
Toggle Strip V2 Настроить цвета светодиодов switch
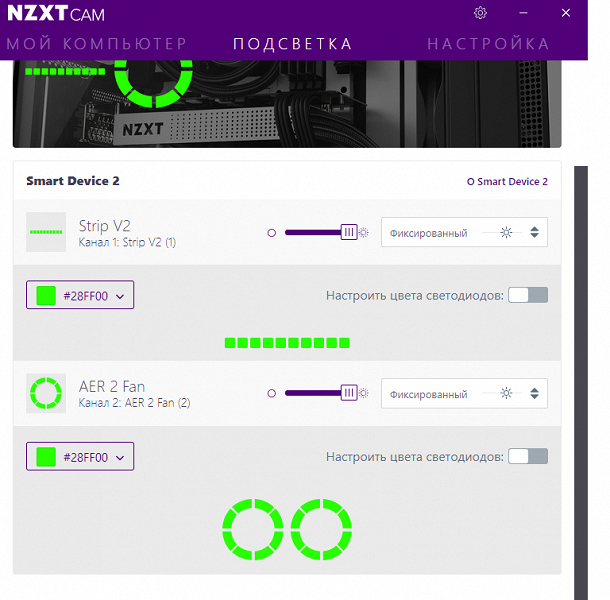(528, 295)
